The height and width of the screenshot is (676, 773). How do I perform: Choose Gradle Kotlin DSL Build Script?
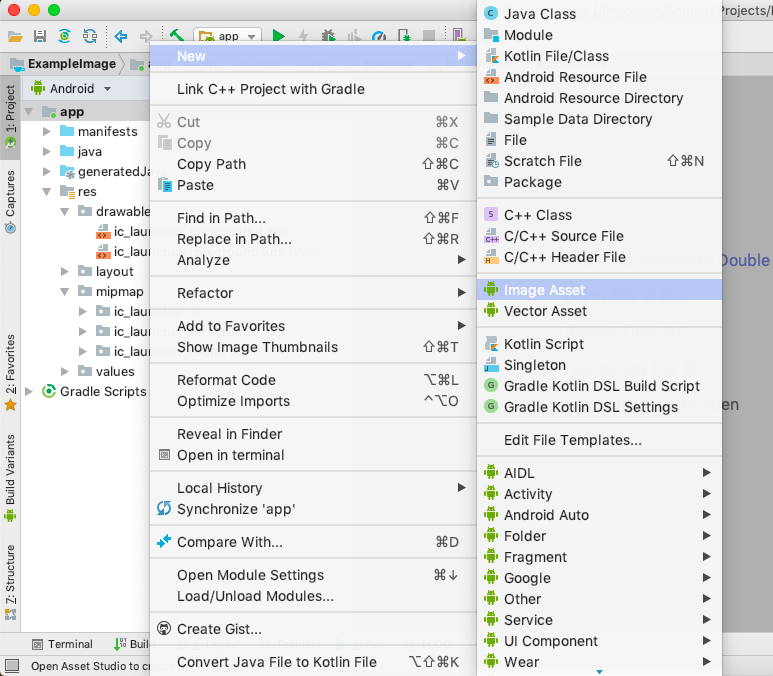(x=599, y=386)
